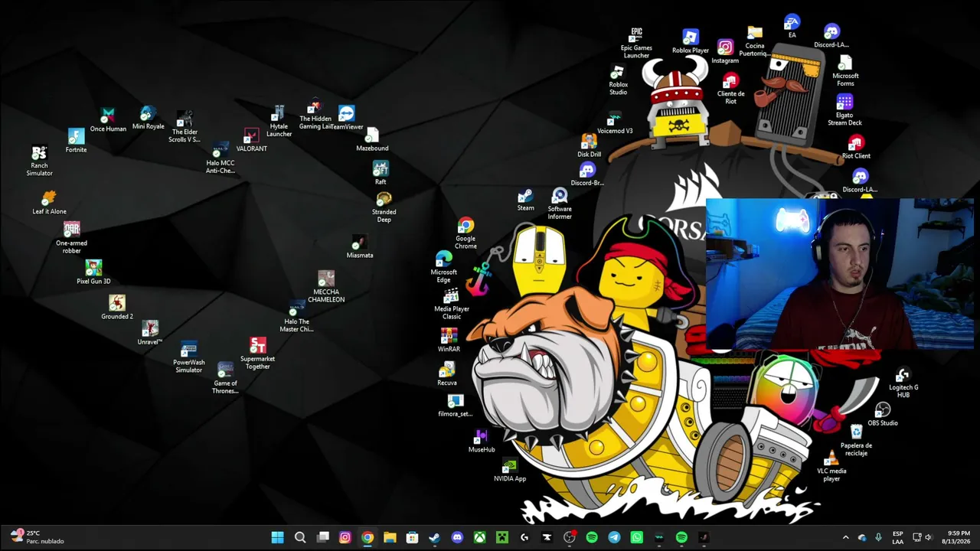Launch VALORANT from the desktop
980x551 pixels.
click(x=251, y=140)
